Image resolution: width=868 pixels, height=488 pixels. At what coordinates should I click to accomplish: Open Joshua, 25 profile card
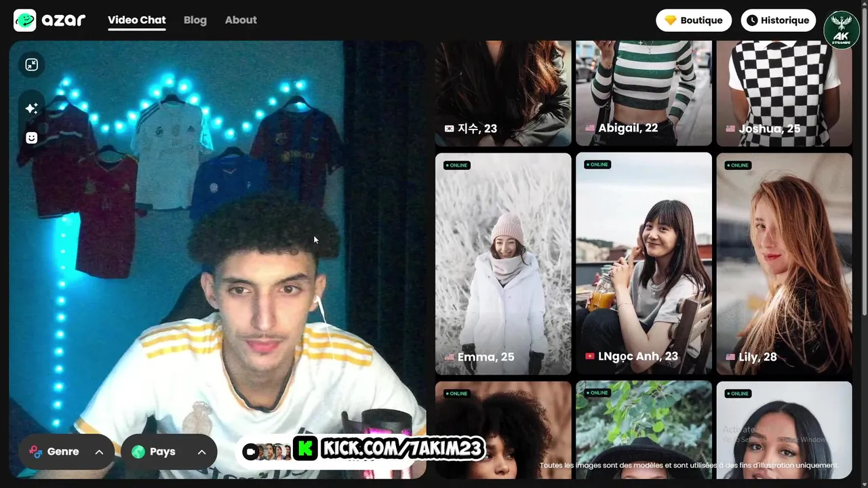(784, 94)
